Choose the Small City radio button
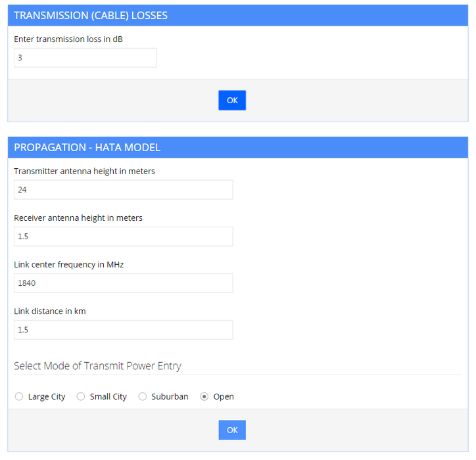Screen dimensions: 476x460 pos(81,397)
